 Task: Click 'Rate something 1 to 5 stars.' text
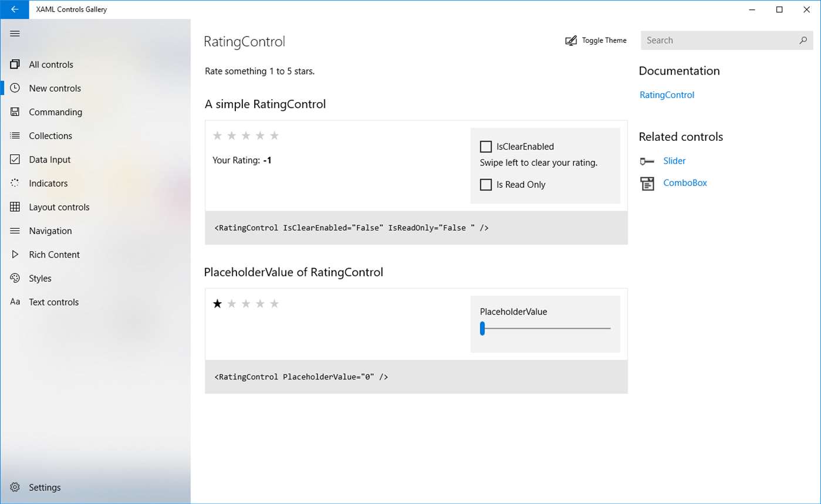click(260, 72)
